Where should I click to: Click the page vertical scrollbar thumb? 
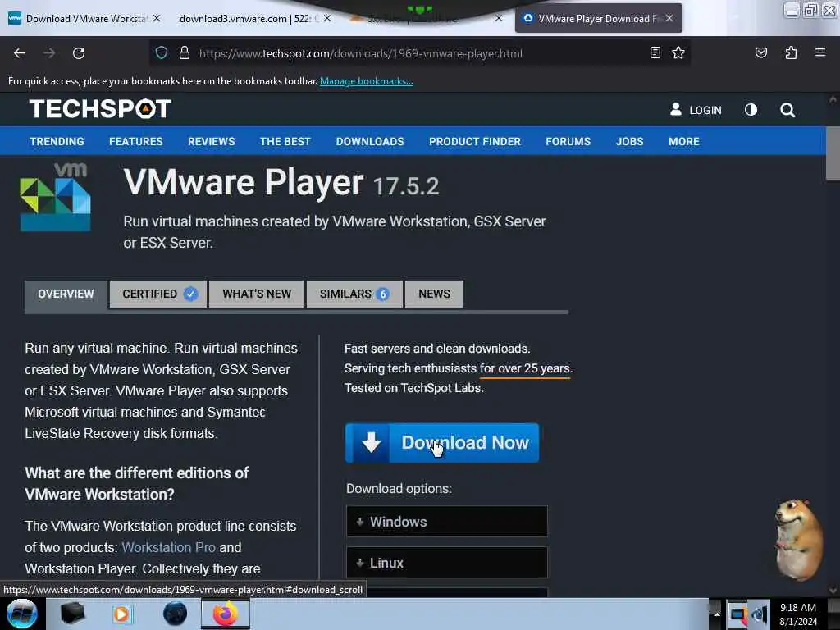point(833,153)
